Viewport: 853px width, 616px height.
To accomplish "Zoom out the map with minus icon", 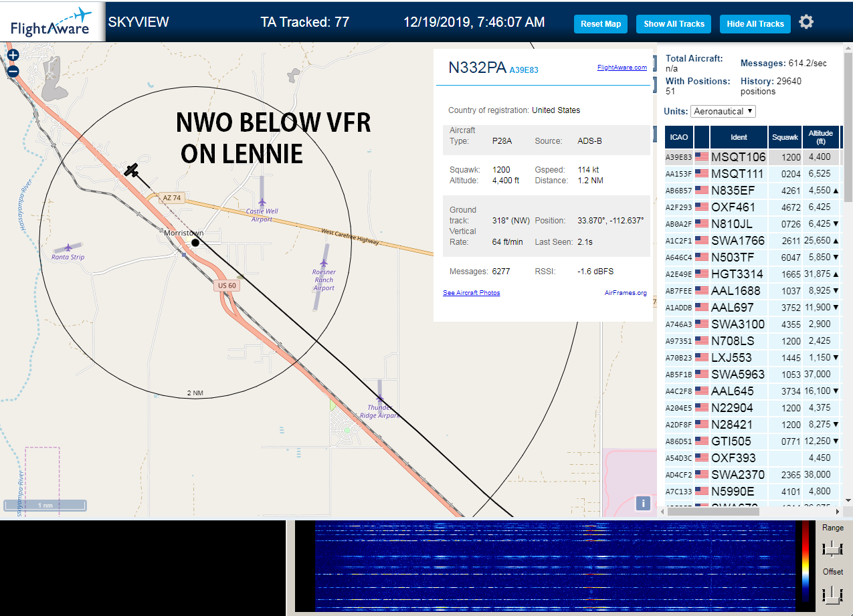I will 13,72.
